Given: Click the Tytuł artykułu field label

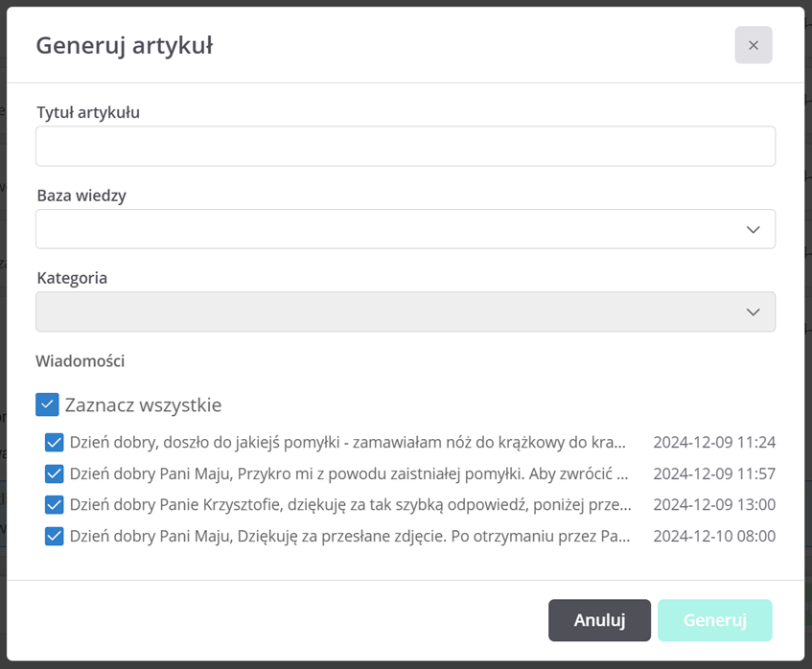Looking at the screenshot, I should (x=87, y=112).
